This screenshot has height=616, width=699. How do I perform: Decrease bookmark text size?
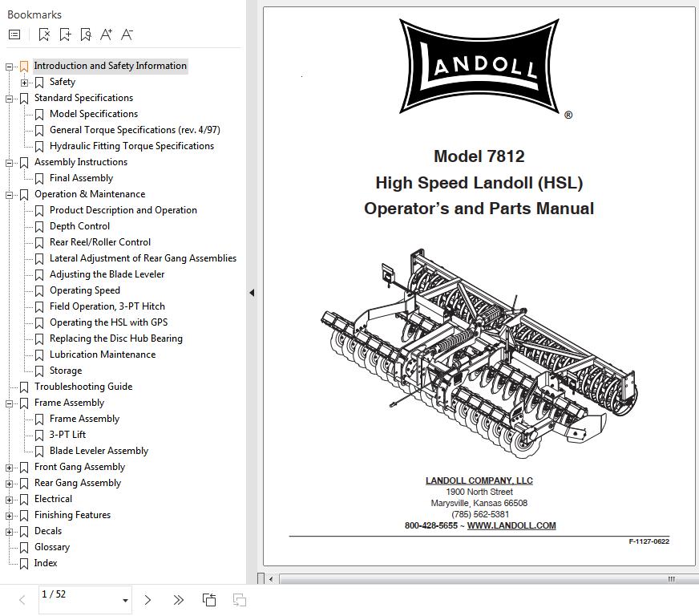pyautogui.click(x=127, y=34)
